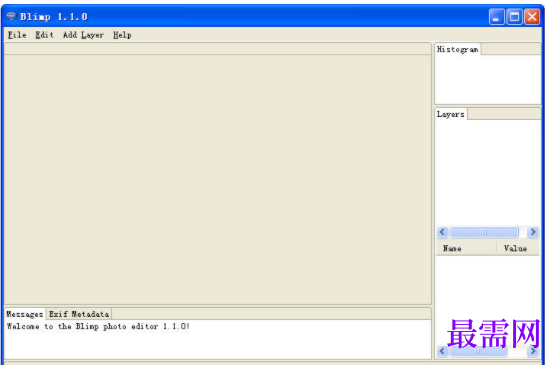Switch to the Messages tab

tap(25, 314)
